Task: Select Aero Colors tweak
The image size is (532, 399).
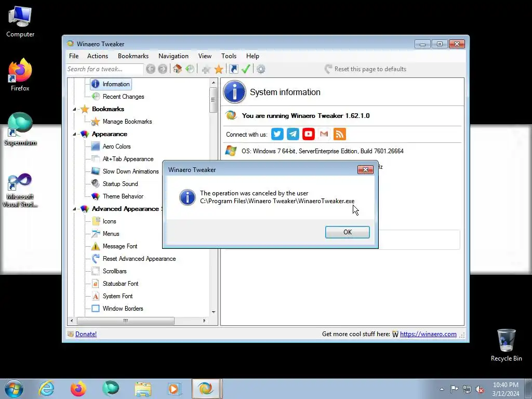Action: pos(116,147)
